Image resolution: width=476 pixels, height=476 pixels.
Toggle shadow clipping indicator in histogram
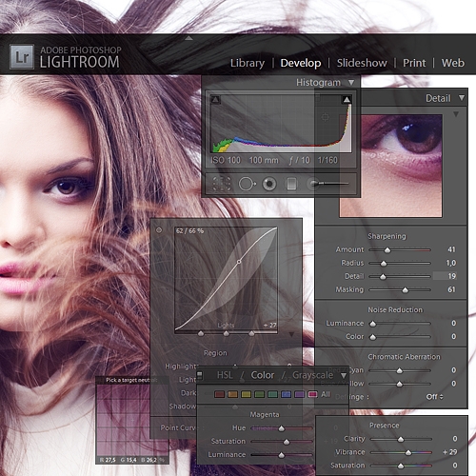coord(215,100)
